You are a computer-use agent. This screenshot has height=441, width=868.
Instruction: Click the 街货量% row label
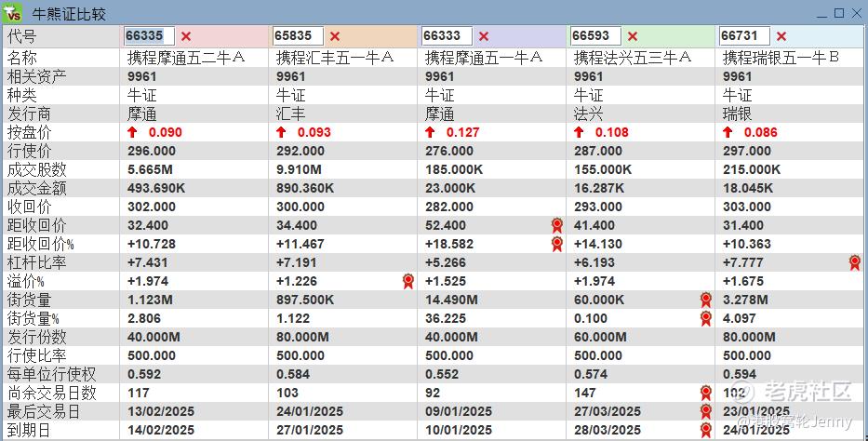(x=33, y=319)
